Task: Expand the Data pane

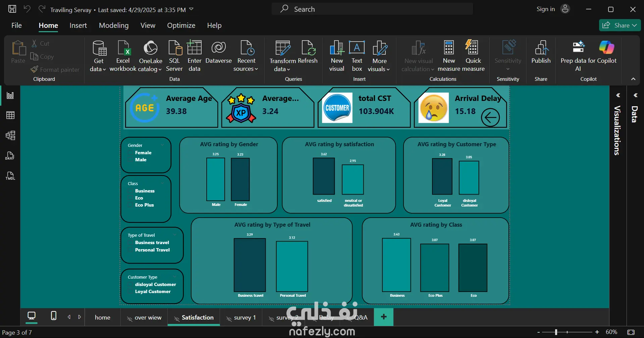Action: pyautogui.click(x=635, y=96)
